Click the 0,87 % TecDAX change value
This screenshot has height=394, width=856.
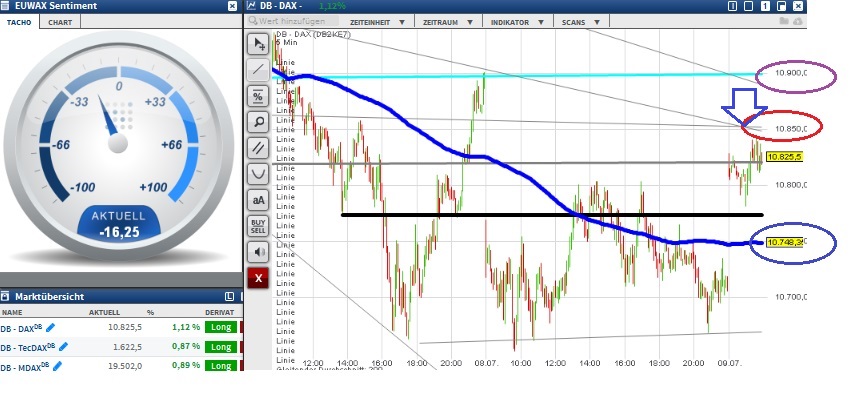[x=186, y=346]
